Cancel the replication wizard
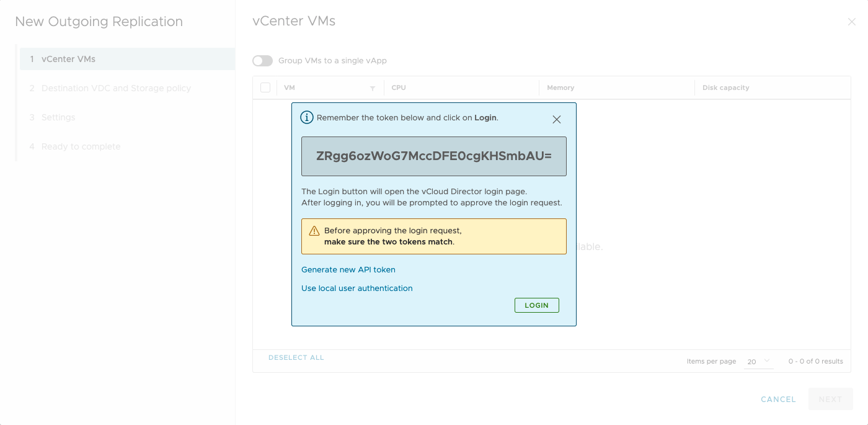Screen dimensions: 868x425 tap(778, 400)
